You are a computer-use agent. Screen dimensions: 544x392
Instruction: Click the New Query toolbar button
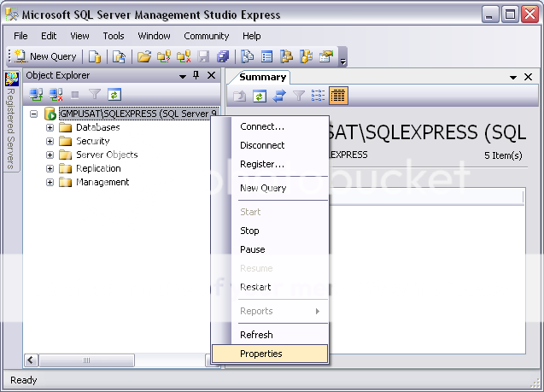(x=46, y=56)
